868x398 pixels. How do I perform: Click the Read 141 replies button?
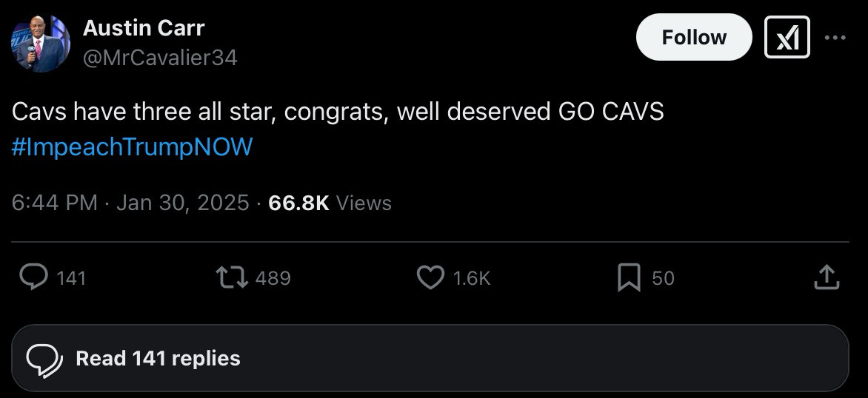pyautogui.click(x=430, y=358)
